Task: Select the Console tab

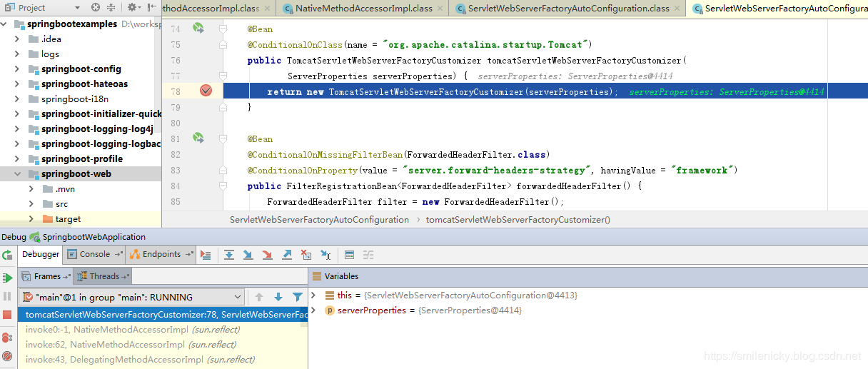Action: pyautogui.click(x=94, y=254)
